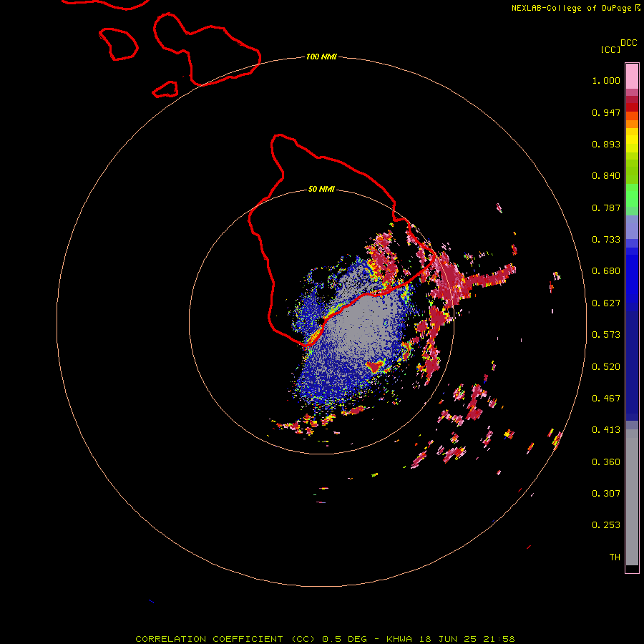Click the 0.413 color scale value
The width and height of the screenshot is (644, 644).
(606, 430)
